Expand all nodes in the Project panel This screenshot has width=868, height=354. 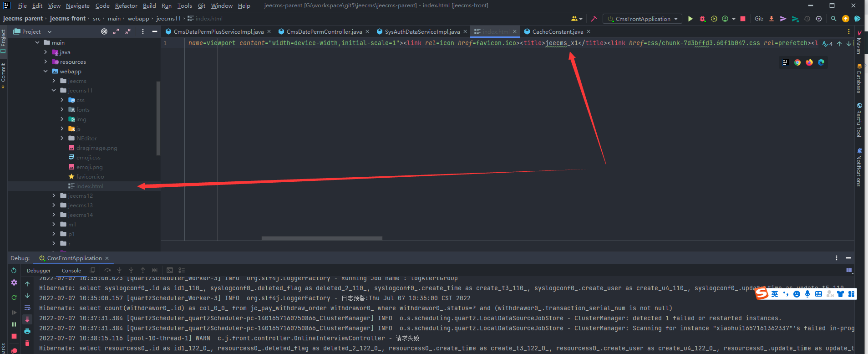(x=116, y=31)
